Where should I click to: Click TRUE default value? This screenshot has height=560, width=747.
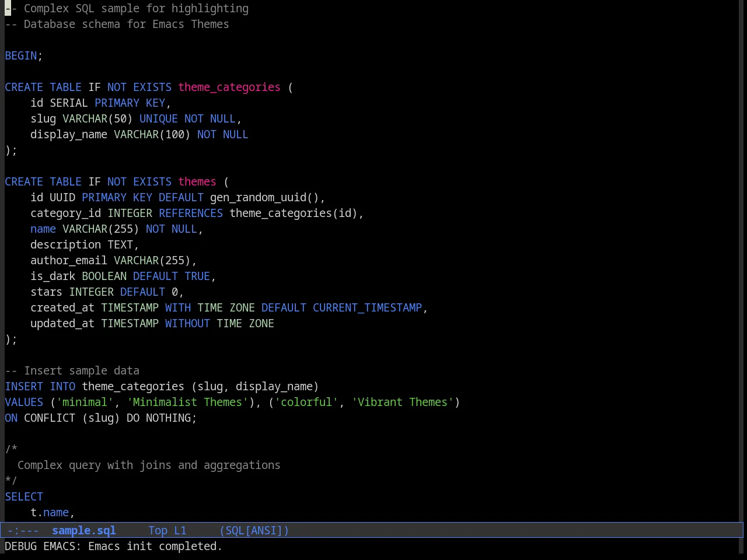click(197, 276)
